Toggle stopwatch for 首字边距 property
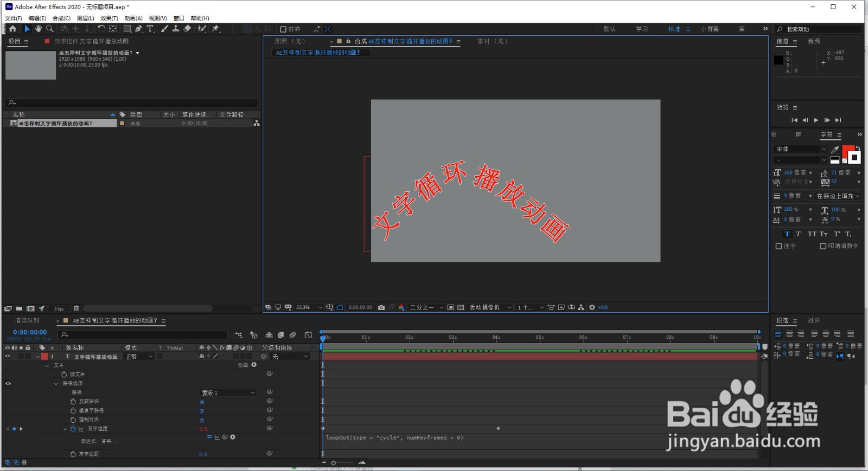Image resolution: width=868 pixels, height=471 pixels. click(x=73, y=429)
